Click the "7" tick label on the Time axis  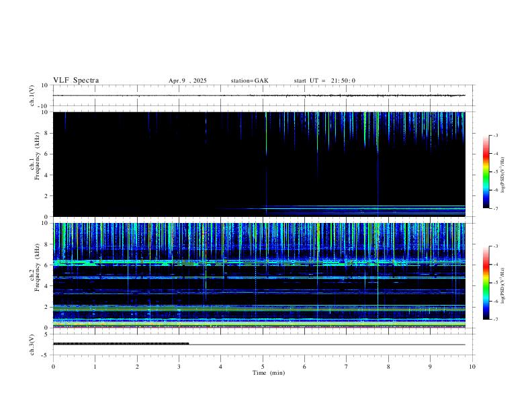[347, 367]
